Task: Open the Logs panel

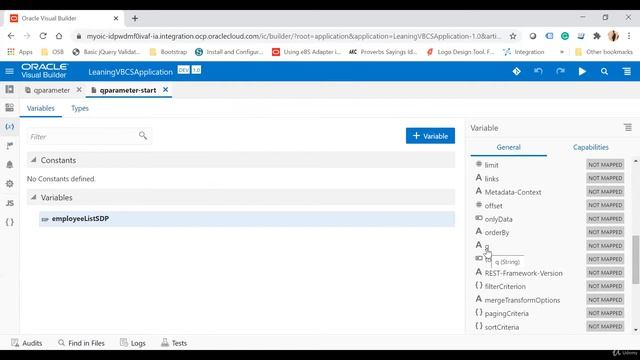Action: [x=133, y=343]
